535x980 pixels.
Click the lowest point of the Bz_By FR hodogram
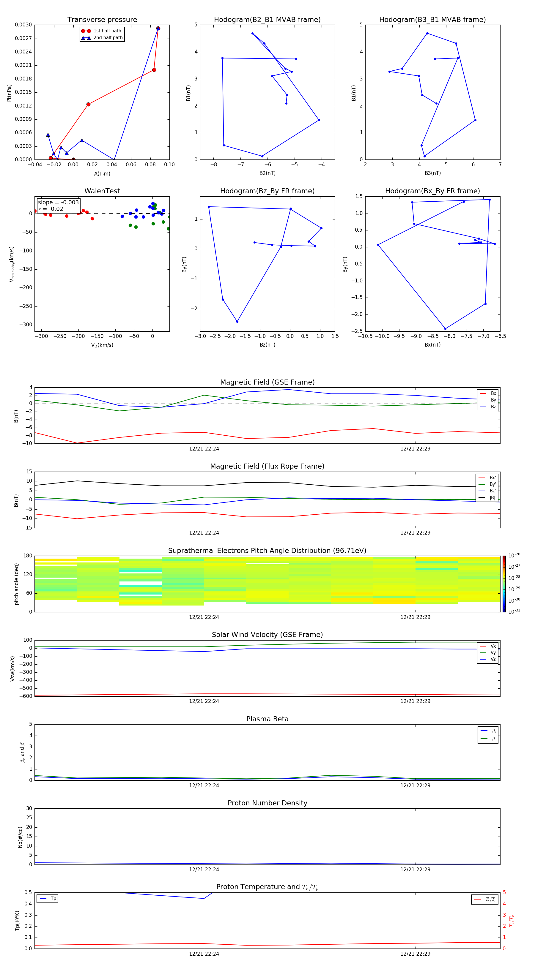point(237,321)
